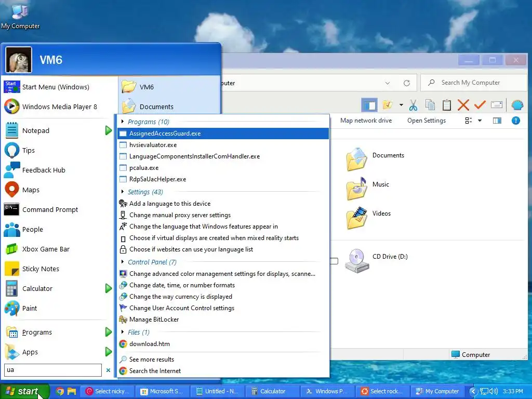This screenshot has height=399, width=532.
Task: Select RdpSaUacHelper.exe result
Action: (223, 179)
